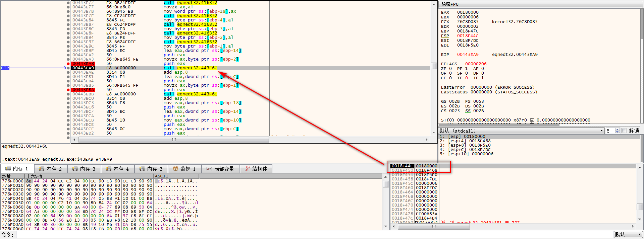Select call argument row 5: [esp+10] 00000006
The width and height of the screenshot is (644, 239).
click(x=540, y=154)
